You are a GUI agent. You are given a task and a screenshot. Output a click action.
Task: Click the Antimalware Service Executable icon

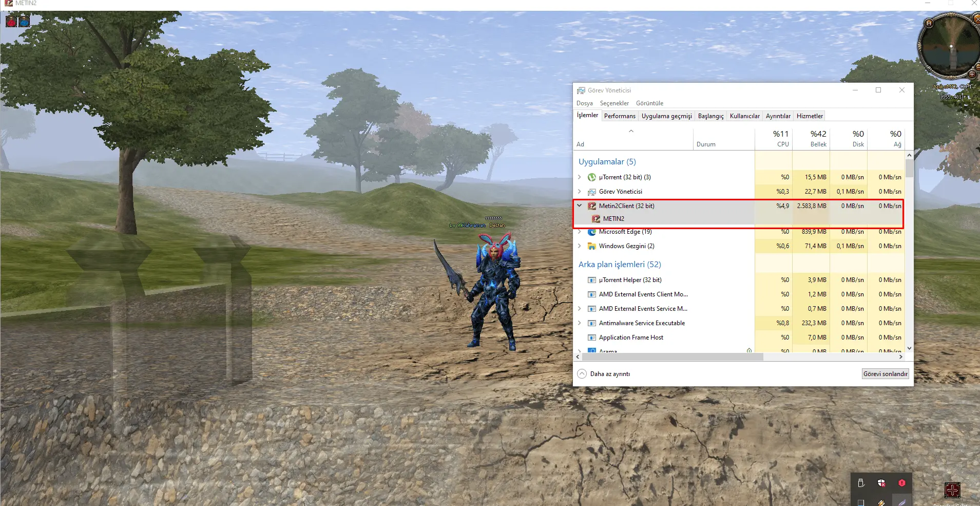click(x=591, y=323)
